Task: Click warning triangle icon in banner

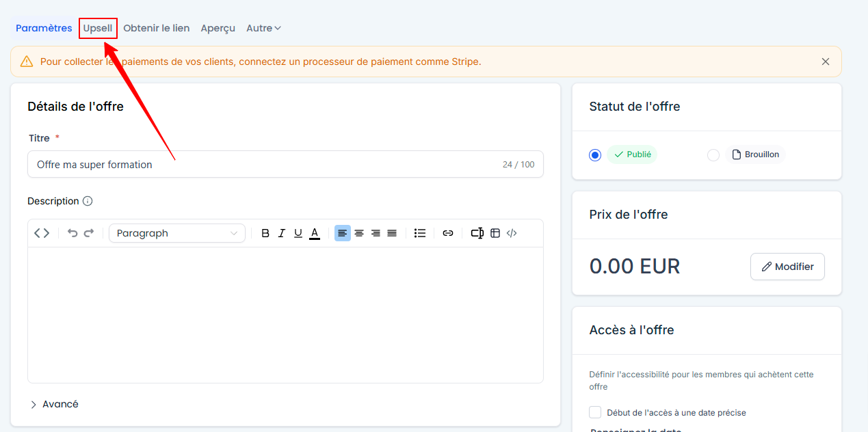Action: (27, 62)
